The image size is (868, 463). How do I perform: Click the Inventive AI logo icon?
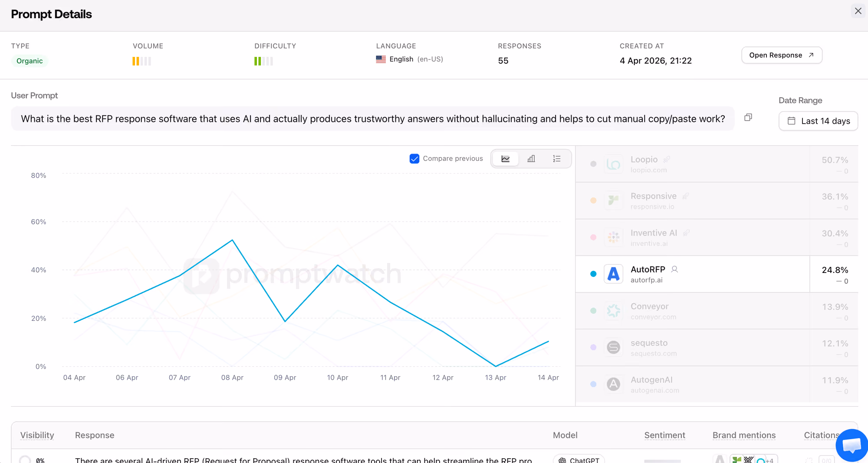click(613, 237)
